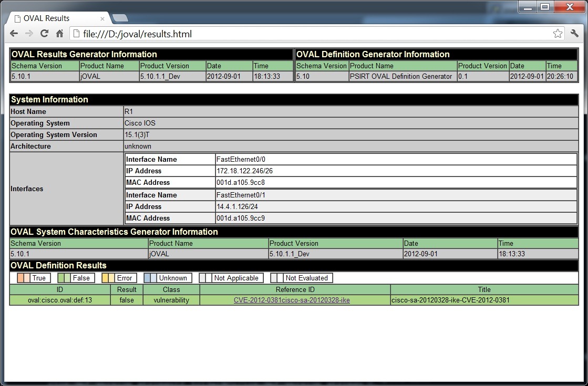This screenshot has height=386, width=588.
Task: Select the OVAL Results tab
Action: pyautogui.click(x=58, y=18)
